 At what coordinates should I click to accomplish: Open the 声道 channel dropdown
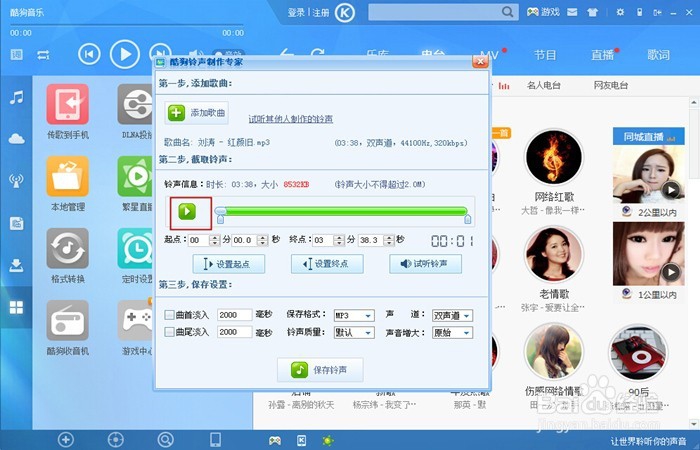tap(452, 316)
